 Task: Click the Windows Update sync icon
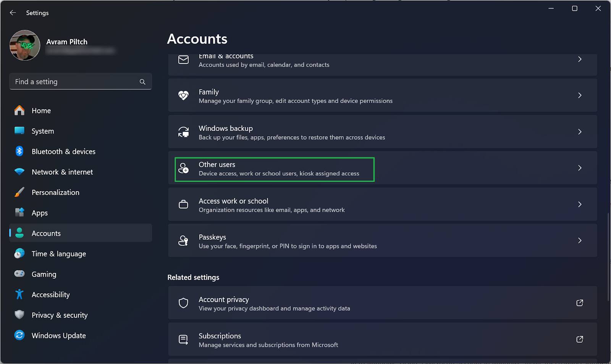pos(19,335)
